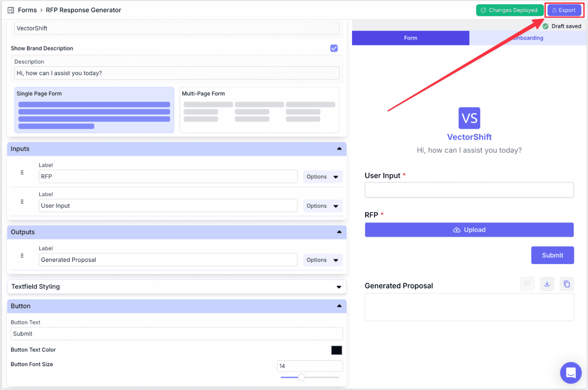Click the User Input label field
This screenshot has width=588, height=390.
coord(168,206)
